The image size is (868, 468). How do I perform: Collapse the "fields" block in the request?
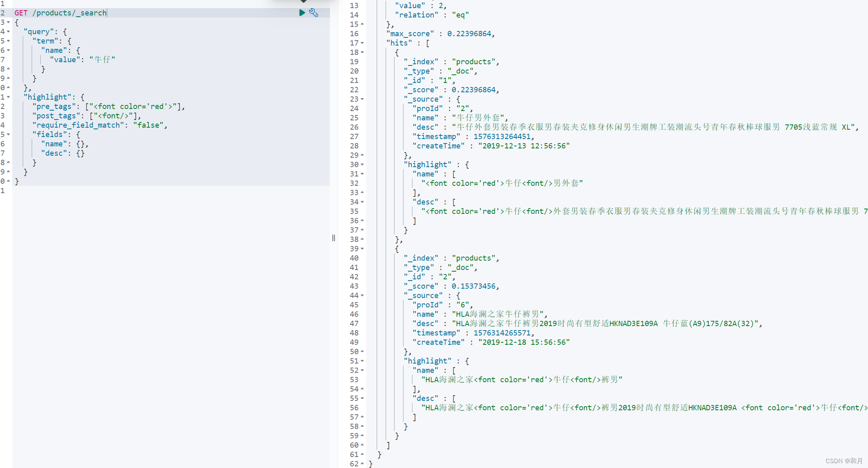[8, 135]
